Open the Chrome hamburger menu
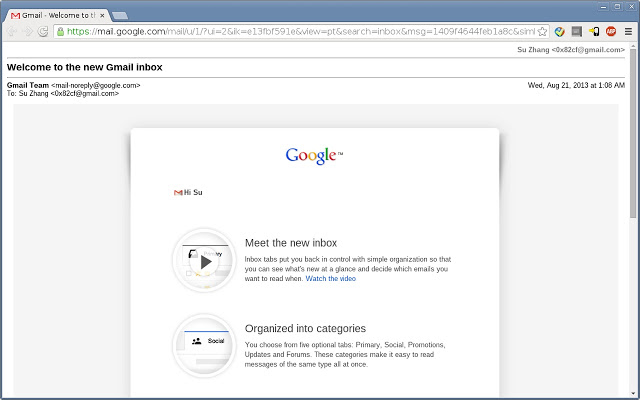The width and height of the screenshot is (640, 400). [x=629, y=31]
